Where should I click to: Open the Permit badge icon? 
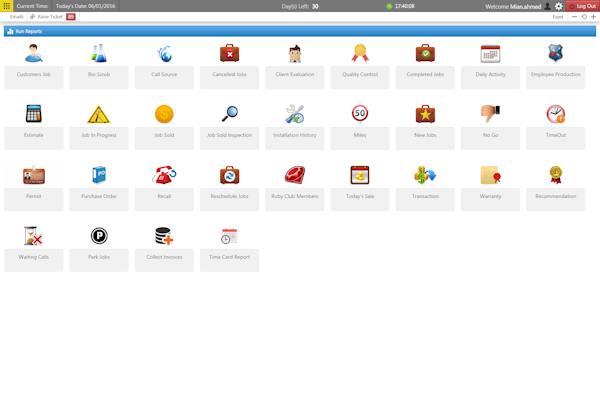click(34, 175)
